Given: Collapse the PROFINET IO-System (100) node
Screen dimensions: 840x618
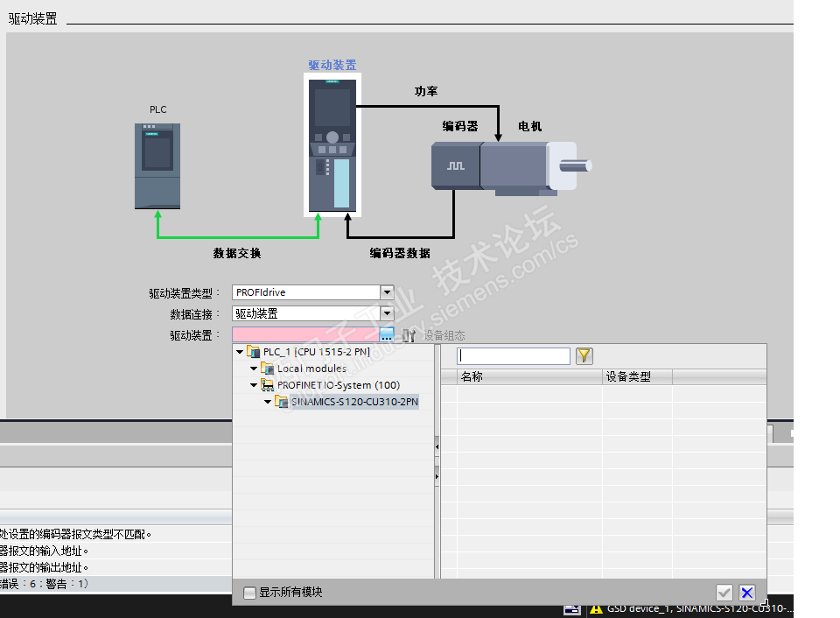Looking at the screenshot, I should (x=254, y=385).
